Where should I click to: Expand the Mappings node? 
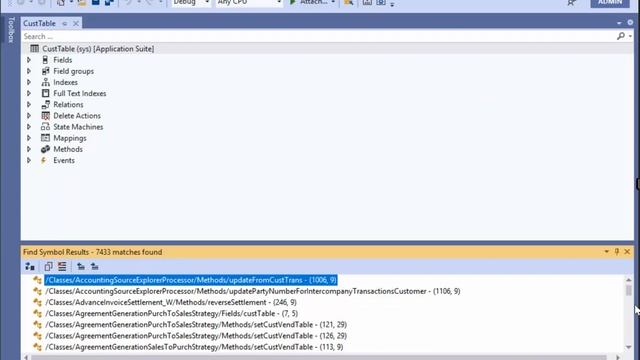[29, 138]
